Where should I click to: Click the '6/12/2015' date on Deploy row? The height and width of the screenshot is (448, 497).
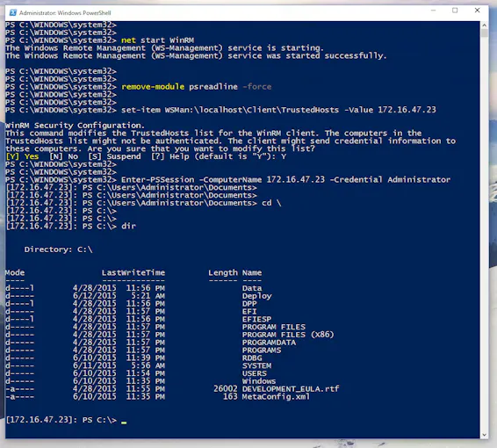95,296
